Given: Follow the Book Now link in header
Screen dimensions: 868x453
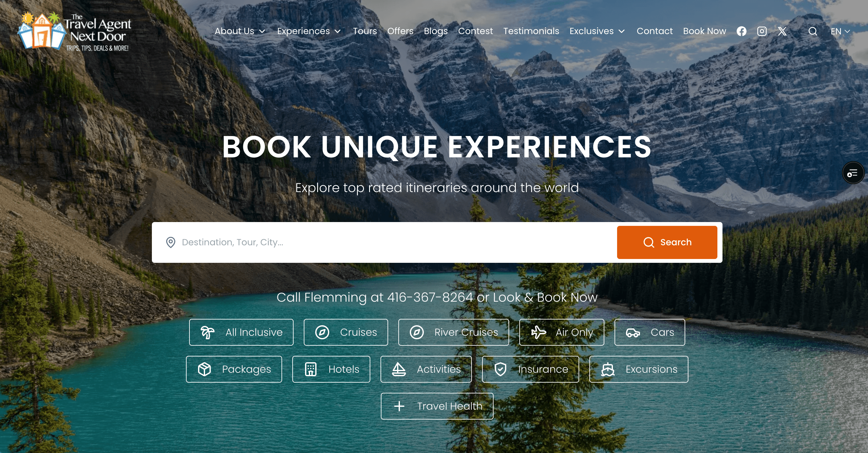Looking at the screenshot, I should pos(704,31).
